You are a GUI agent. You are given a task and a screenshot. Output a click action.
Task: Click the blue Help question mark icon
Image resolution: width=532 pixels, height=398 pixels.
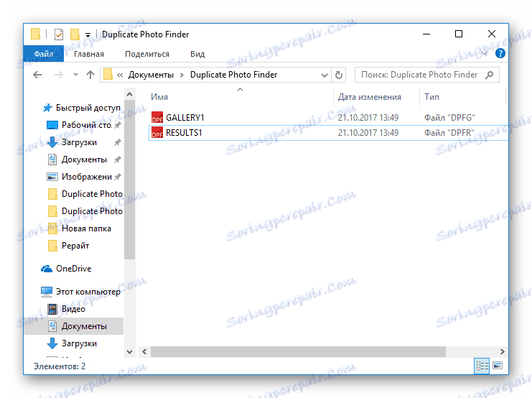(x=500, y=54)
